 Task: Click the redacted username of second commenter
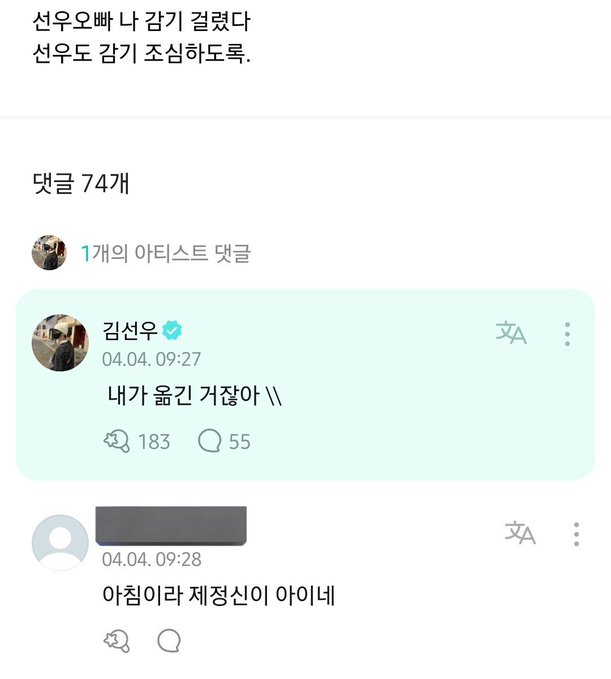[171, 526]
